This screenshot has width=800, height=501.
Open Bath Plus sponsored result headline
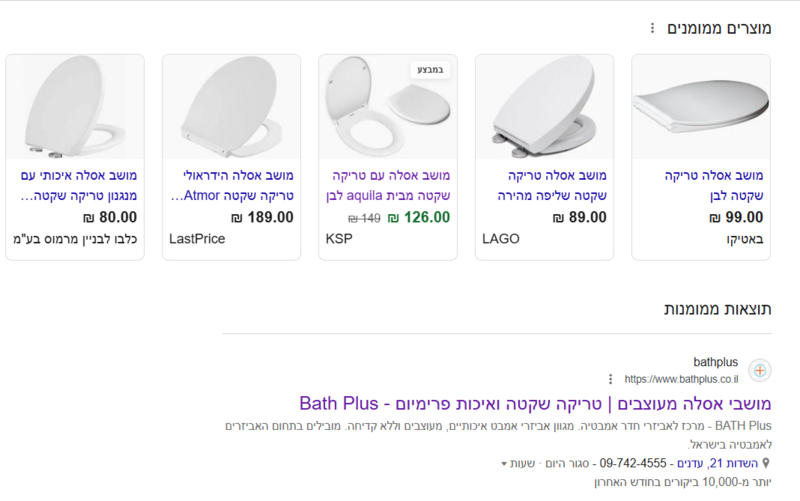[535, 404]
